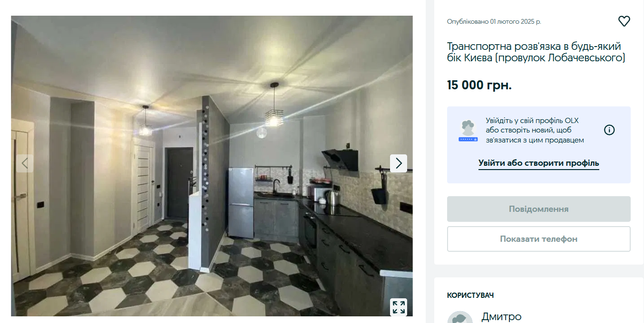Open photo in fullscreen view
The width and height of the screenshot is (644, 323).
pyautogui.click(x=399, y=307)
